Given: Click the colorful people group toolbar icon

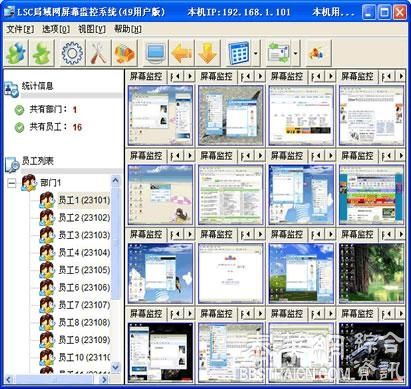Looking at the screenshot, I should (317, 53).
